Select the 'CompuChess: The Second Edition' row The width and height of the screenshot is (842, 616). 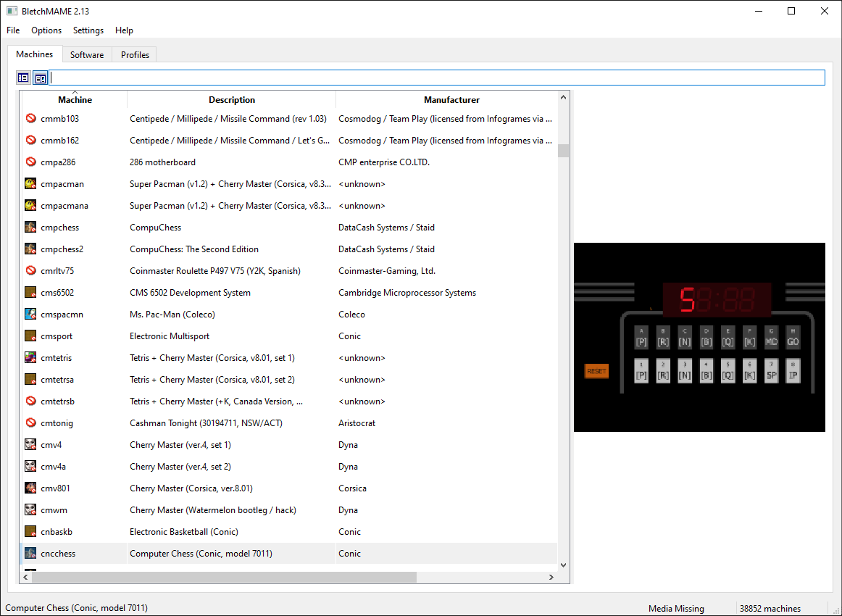coord(289,249)
